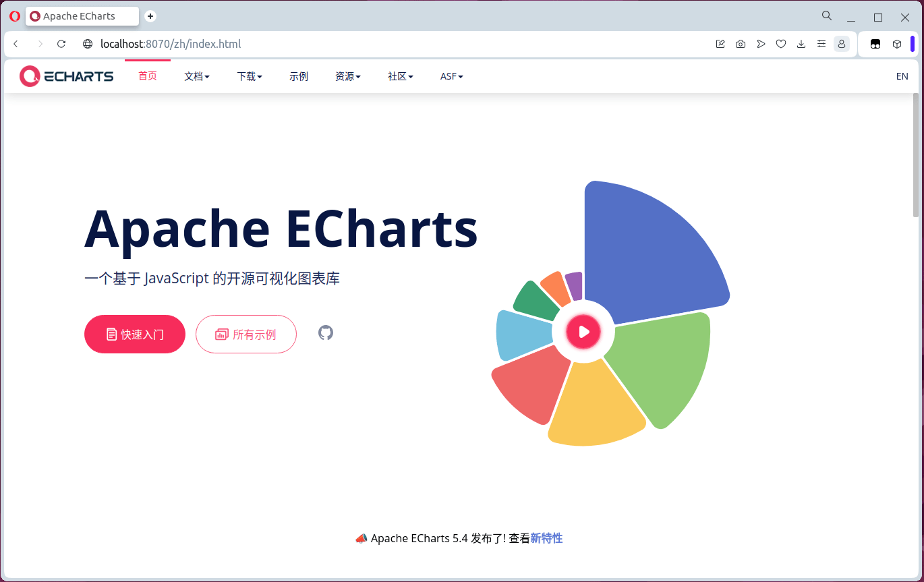924x582 pixels.
Task: Search tabs with magnifier icon
Action: [827, 16]
